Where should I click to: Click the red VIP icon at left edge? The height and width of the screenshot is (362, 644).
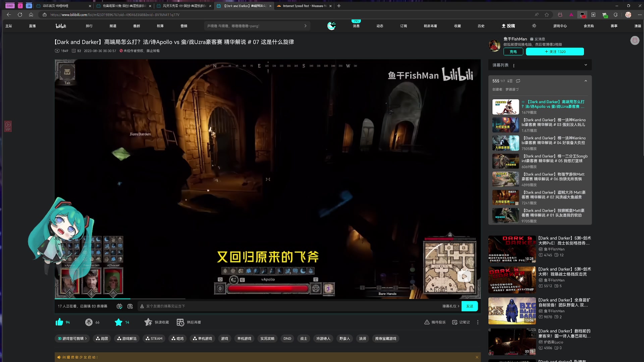[x=8, y=126]
